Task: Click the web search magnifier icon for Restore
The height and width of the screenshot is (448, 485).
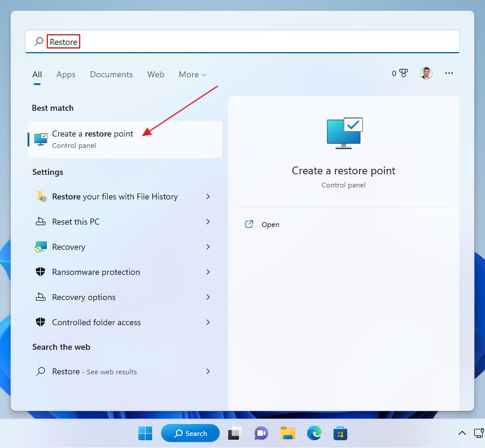Action: (x=41, y=371)
